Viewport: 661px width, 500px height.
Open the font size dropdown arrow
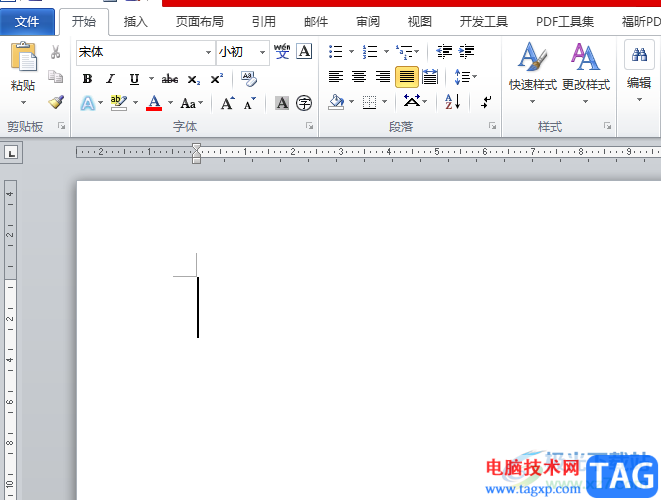click(262, 52)
